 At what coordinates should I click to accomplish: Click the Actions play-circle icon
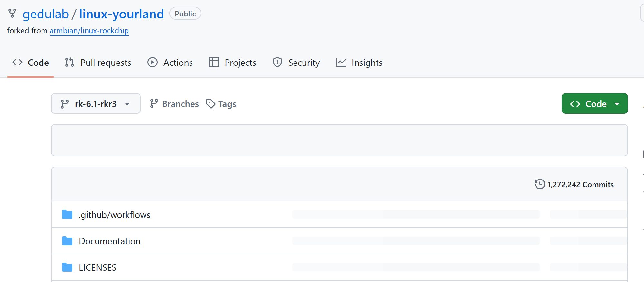153,62
